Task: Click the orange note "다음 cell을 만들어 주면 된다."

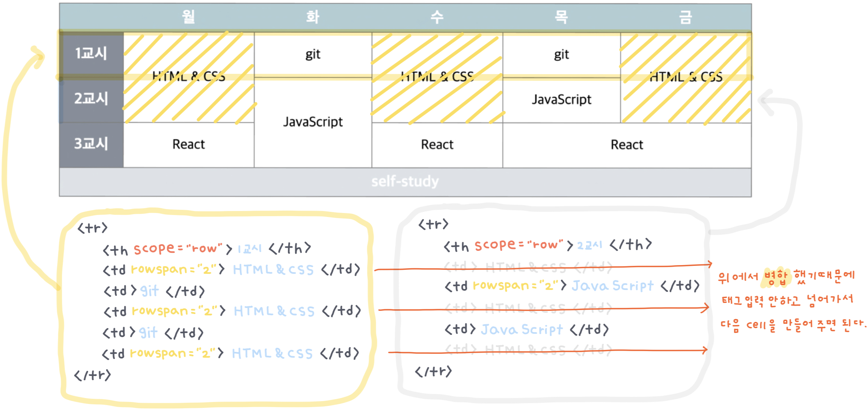Action: 793,325
